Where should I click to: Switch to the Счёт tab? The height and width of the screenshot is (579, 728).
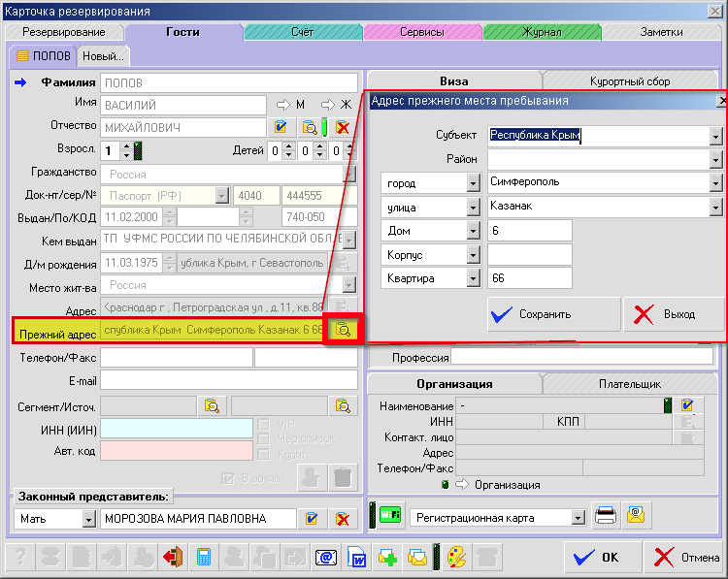point(302,32)
